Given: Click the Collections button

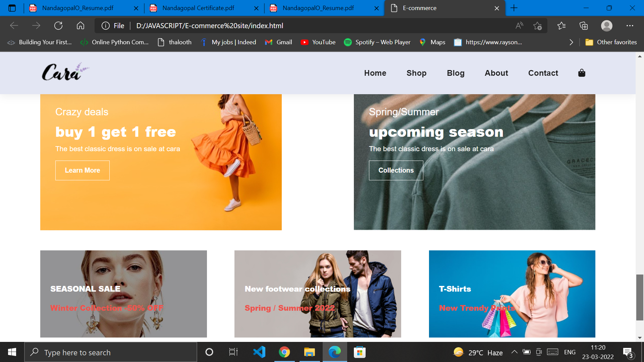Looking at the screenshot, I should point(396,170).
